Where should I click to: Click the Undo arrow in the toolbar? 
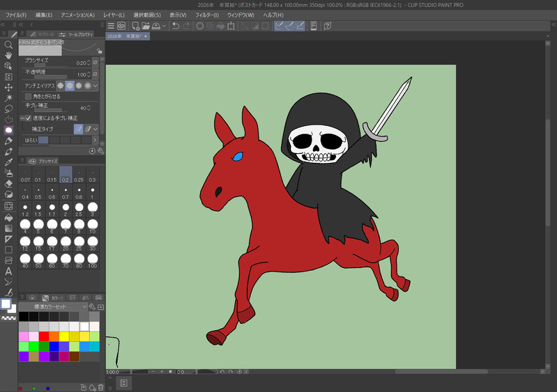coord(176,26)
